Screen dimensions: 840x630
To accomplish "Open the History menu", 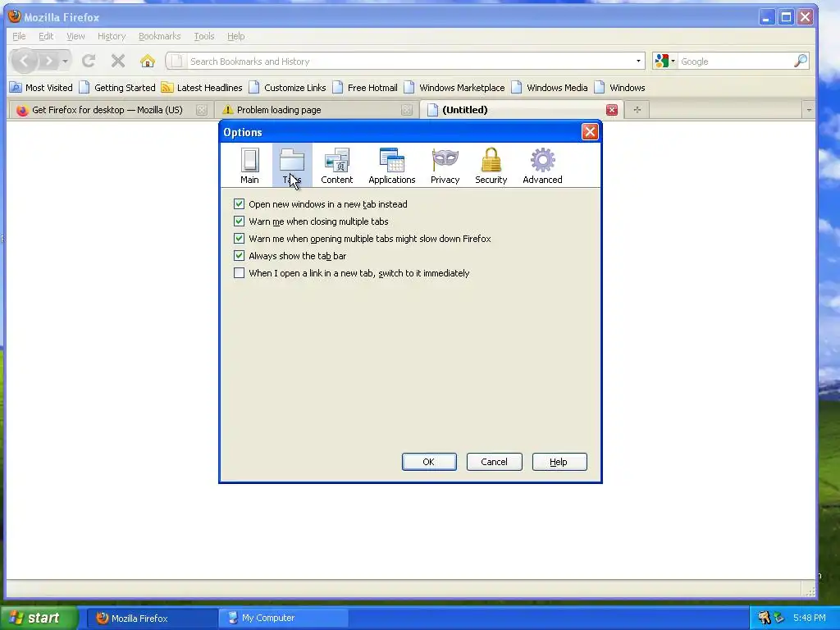I will click(112, 36).
